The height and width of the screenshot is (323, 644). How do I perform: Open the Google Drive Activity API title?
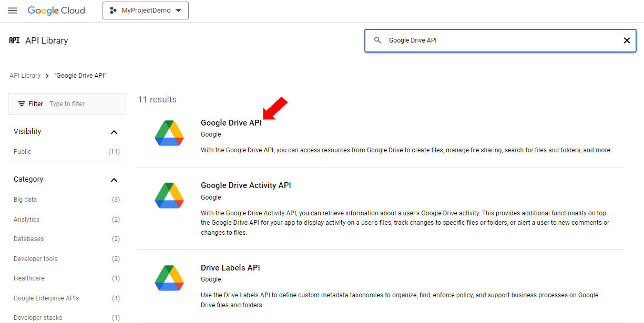click(x=246, y=185)
